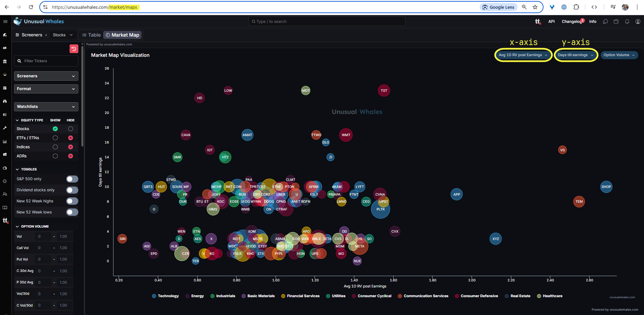
Task: Toggle Communication Services in chart legend
Action: click(423, 296)
